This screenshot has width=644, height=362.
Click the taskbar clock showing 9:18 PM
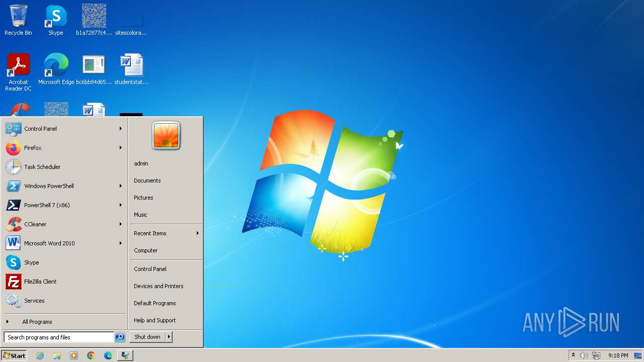[618, 355]
